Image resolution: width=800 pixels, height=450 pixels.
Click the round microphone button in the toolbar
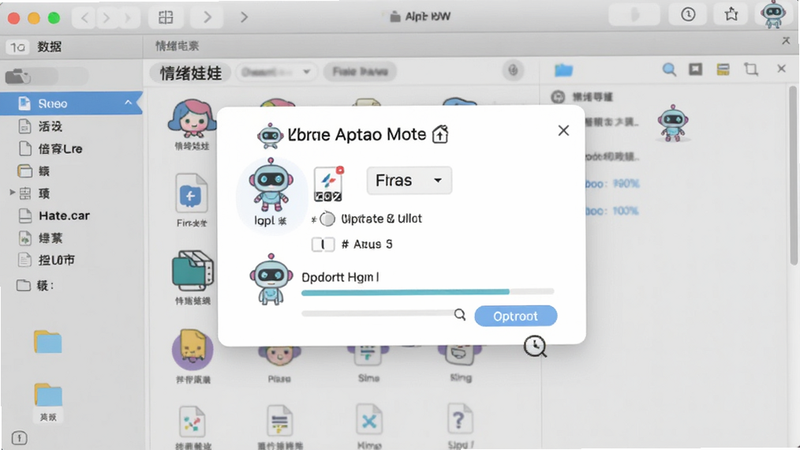click(x=513, y=70)
